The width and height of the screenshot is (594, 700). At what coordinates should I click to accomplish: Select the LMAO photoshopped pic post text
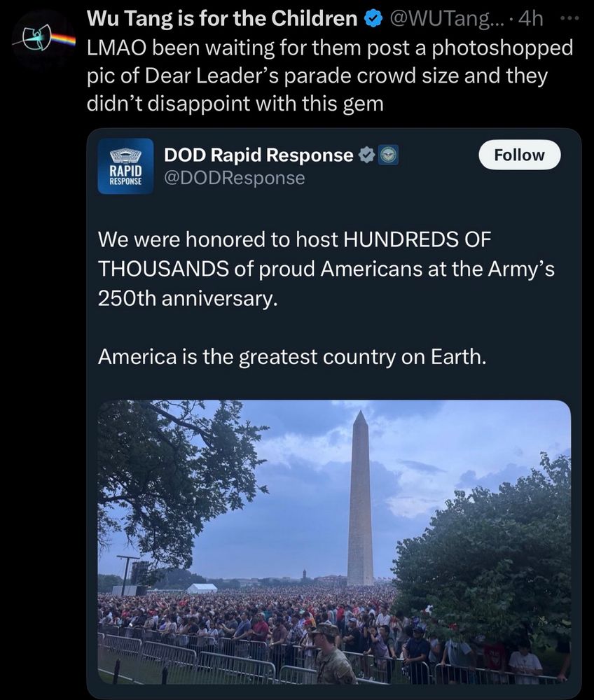[330, 76]
